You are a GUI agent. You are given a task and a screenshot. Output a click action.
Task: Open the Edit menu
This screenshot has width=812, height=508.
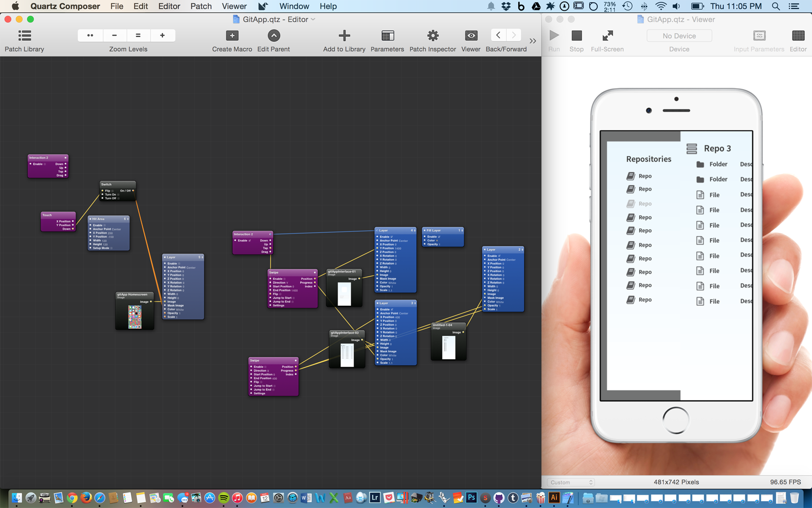[x=140, y=6]
